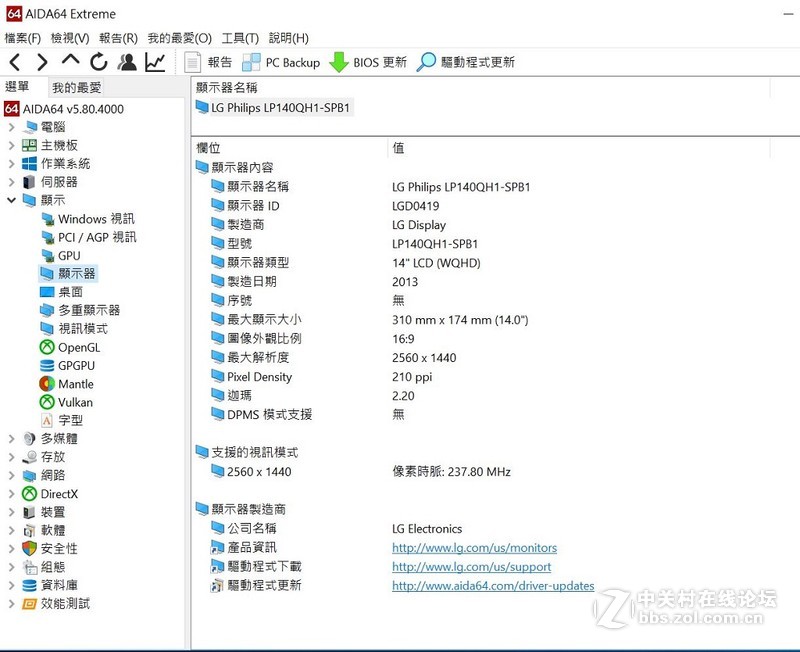Click the green BIOS 更新 download arrow icon
800x652 pixels.
coord(339,62)
